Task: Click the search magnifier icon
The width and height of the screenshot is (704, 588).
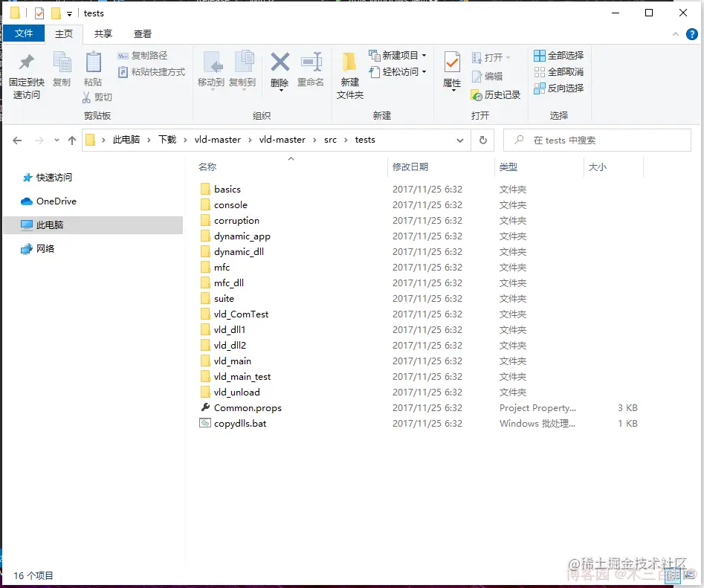Action: (x=519, y=140)
